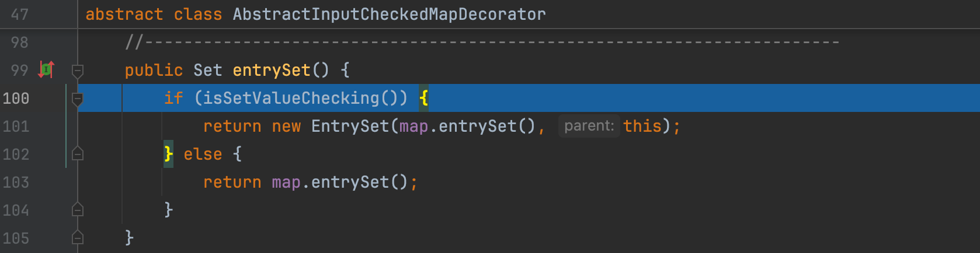980x253 pixels.
Task: Click the EntrySet constructor name on line 101
Action: click(350, 126)
